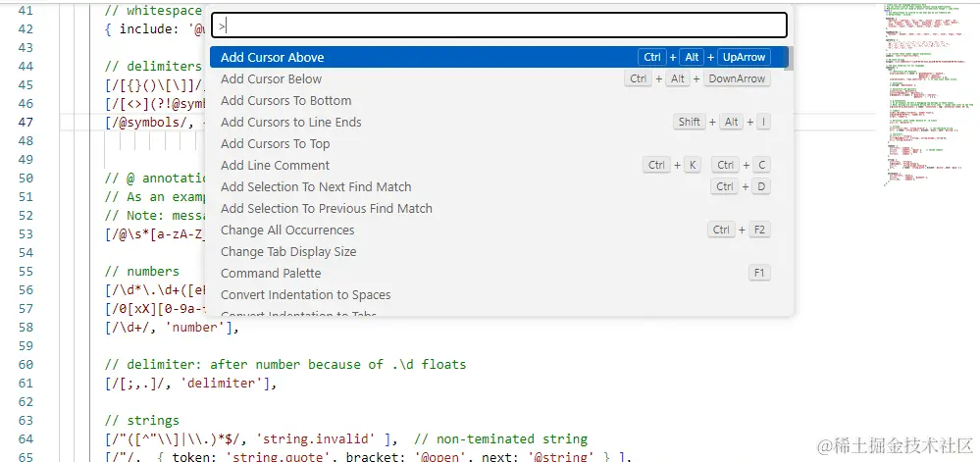Run Add Cursors to Line Ends
The image size is (980, 462).
(290, 123)
